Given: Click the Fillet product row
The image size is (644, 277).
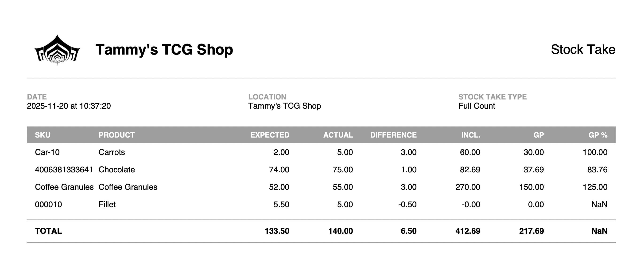Looking at the screenshot, I should pyautogui.click(x=107, y=204).
